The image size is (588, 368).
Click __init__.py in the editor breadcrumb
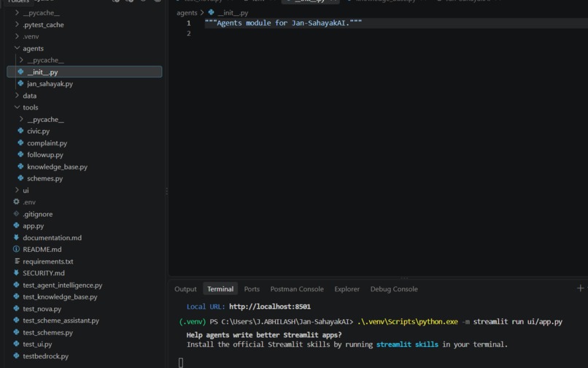[x=233, y=12]
